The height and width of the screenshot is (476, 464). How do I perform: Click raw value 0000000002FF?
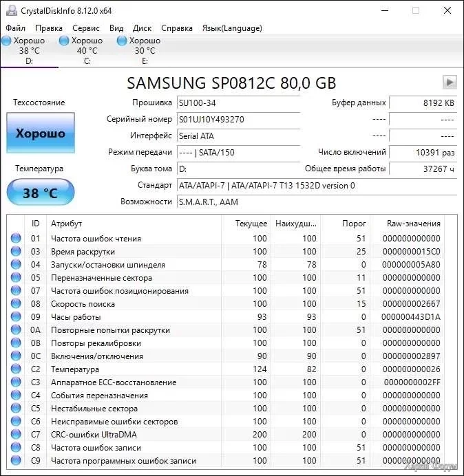click(x=412, y=382)
